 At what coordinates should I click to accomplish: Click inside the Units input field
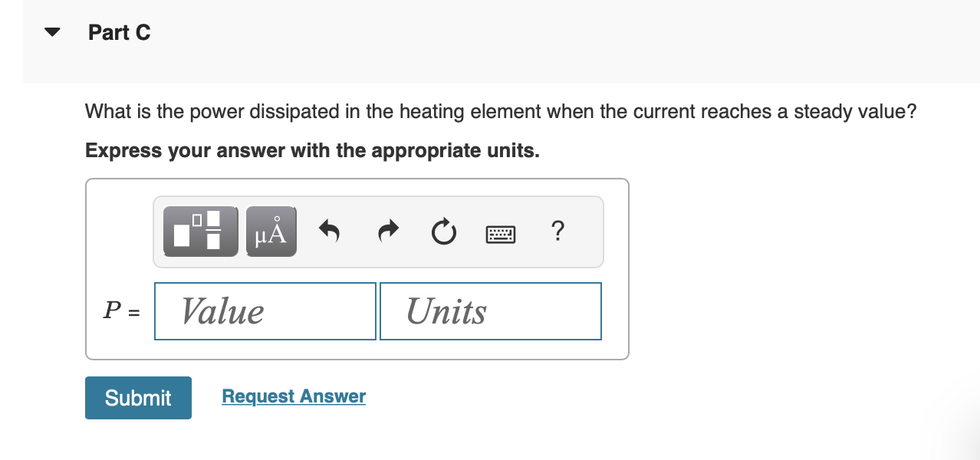pyautogui.click(x=490, y=310)
